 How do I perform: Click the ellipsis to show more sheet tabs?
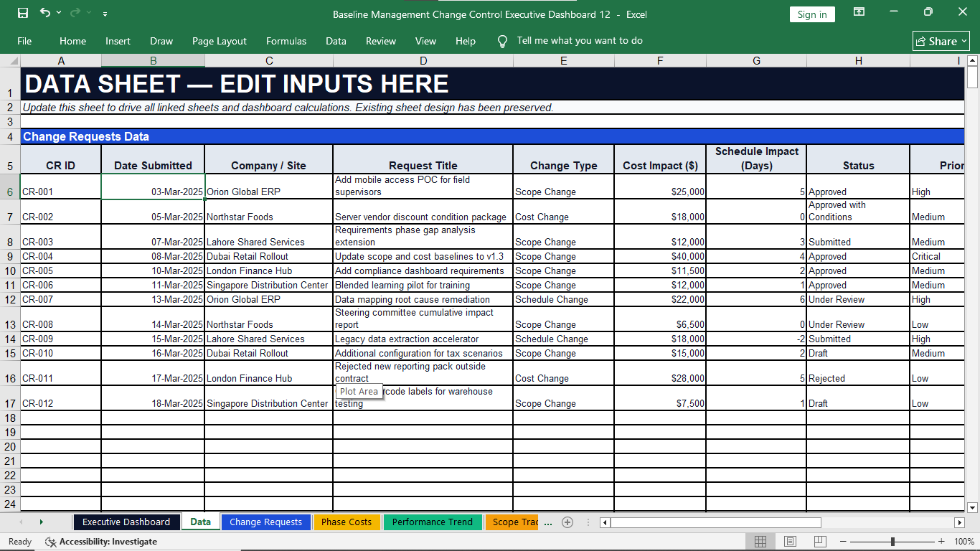548,522
